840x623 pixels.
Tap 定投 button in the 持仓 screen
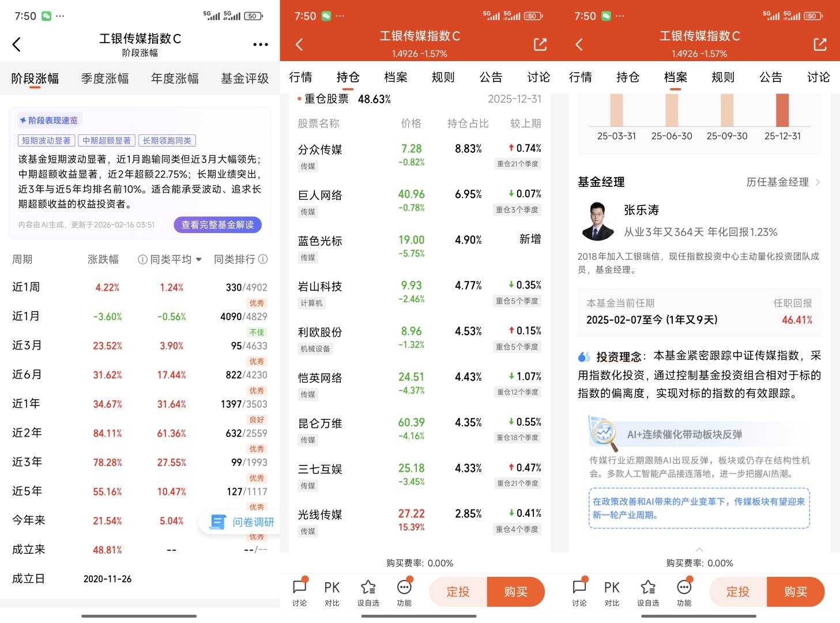click(x=458, y=592)
